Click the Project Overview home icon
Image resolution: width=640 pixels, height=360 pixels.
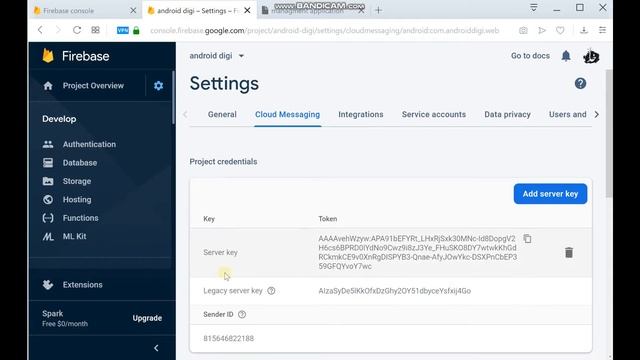coord(48,86)
